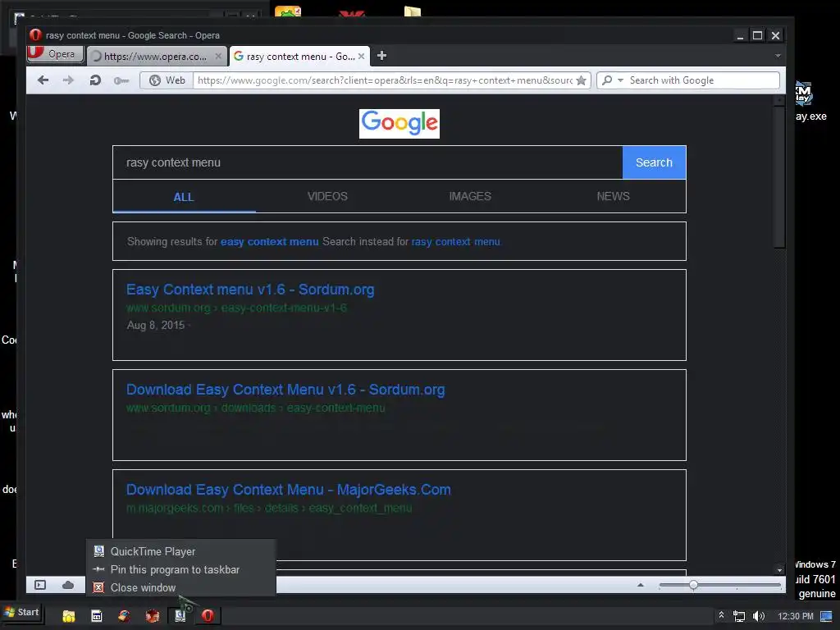Show desktop using the tray monitor icon
Viewport: 840px width, 630px height.
coord(827,616)
